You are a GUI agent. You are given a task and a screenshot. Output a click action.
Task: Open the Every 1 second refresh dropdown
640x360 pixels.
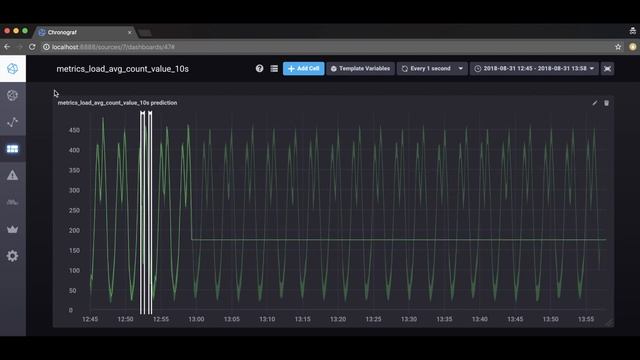click(432, 69)
